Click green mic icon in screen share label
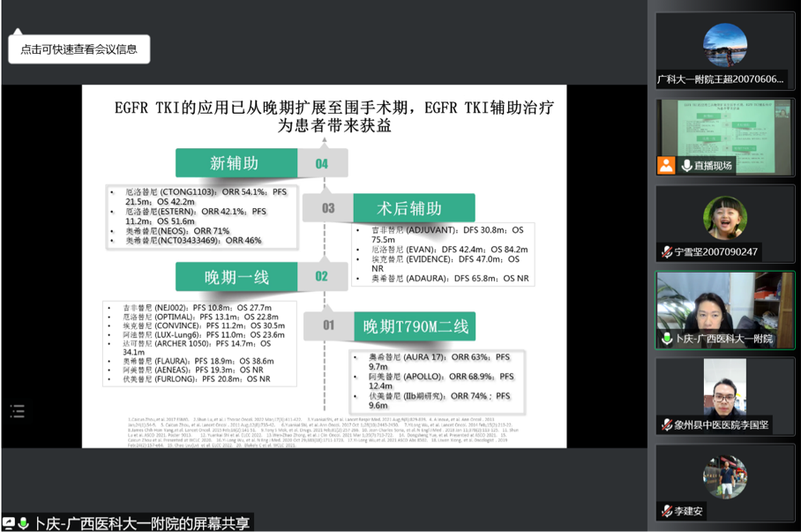 24,523
